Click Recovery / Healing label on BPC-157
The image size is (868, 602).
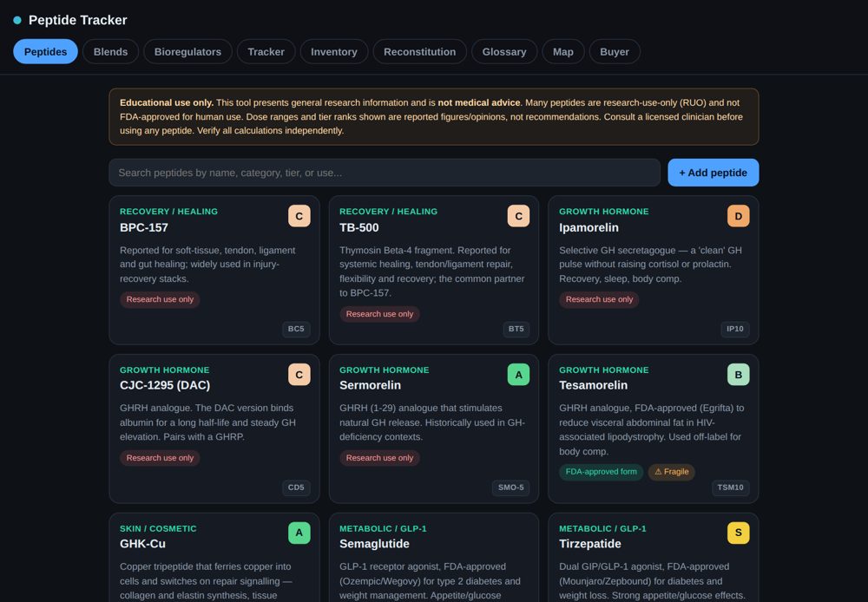tap(169, 212)
